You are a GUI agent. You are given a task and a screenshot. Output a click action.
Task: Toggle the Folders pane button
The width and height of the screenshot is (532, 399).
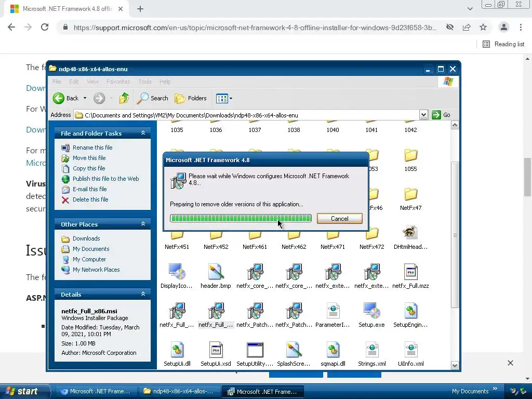[x=191, y=98]
